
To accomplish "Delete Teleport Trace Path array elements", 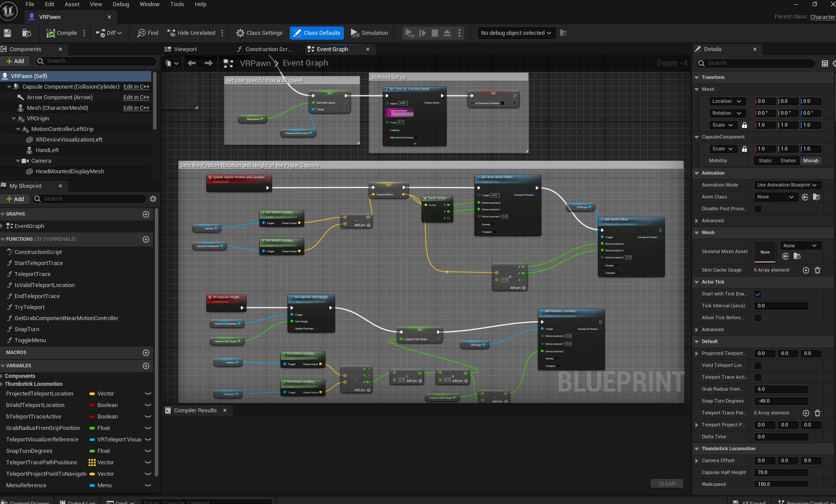I will (x=817, y=413).
